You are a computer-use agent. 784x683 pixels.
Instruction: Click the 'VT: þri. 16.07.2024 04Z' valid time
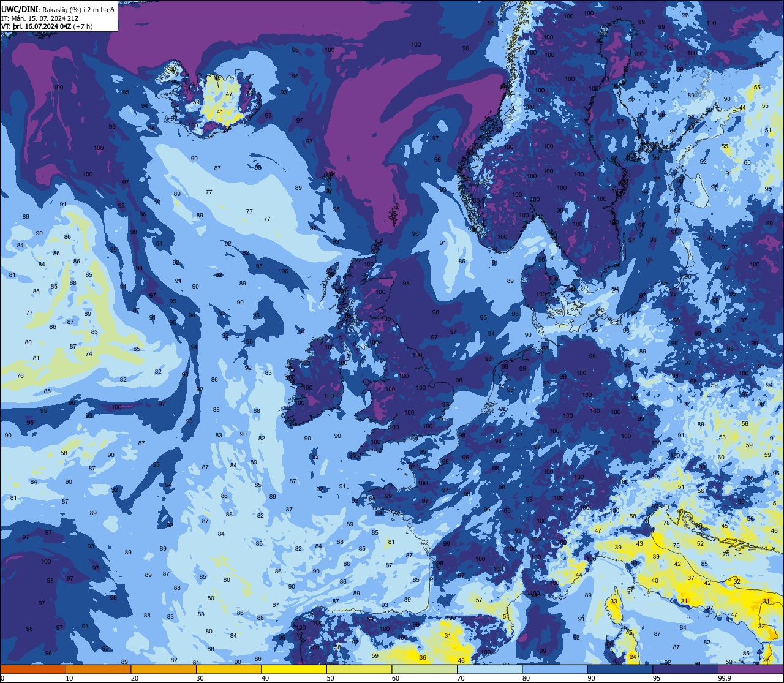click(x=37, y=26)
